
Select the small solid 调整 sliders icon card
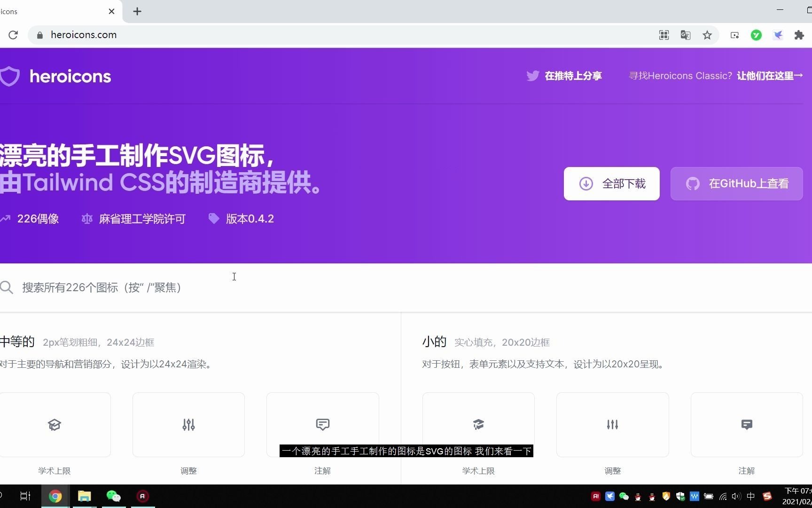click(x=612, y=425)
